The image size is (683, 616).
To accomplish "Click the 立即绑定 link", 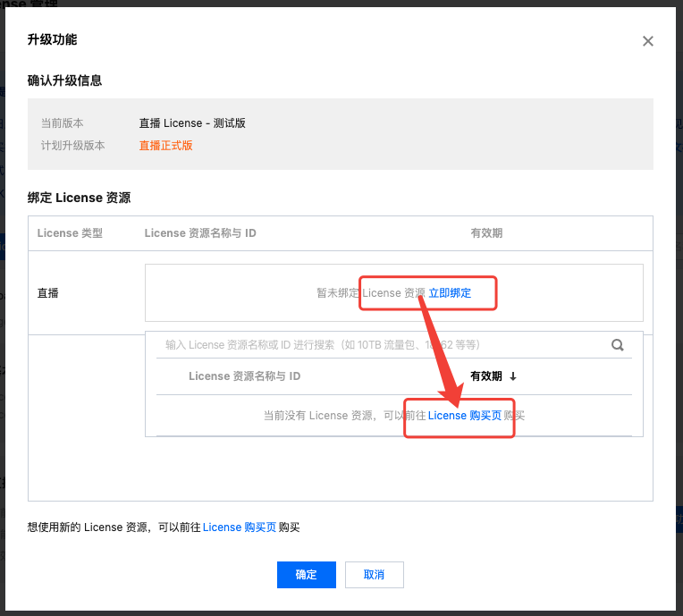I will pos(450,292).
